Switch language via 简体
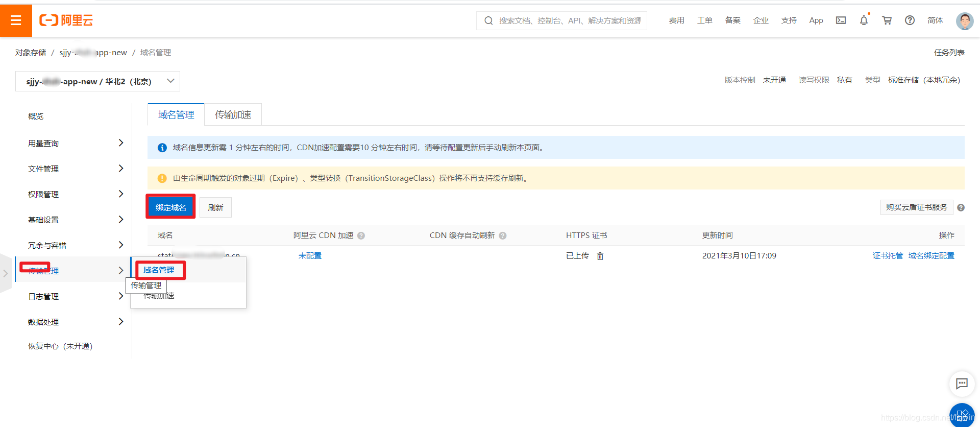The width and height of the screenshot is (980, 427). pyautogui.click(x=935, y=20)
